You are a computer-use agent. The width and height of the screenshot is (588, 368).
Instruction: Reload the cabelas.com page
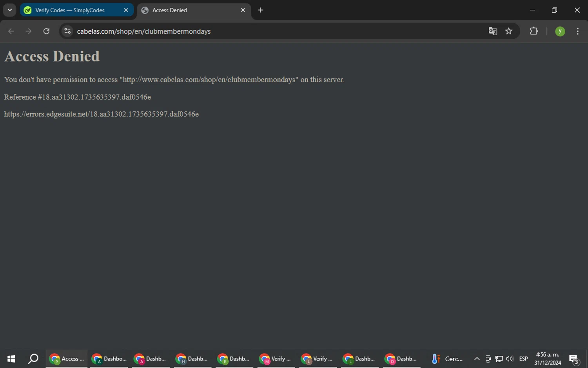pyautogui.click(x=46, y=31)
